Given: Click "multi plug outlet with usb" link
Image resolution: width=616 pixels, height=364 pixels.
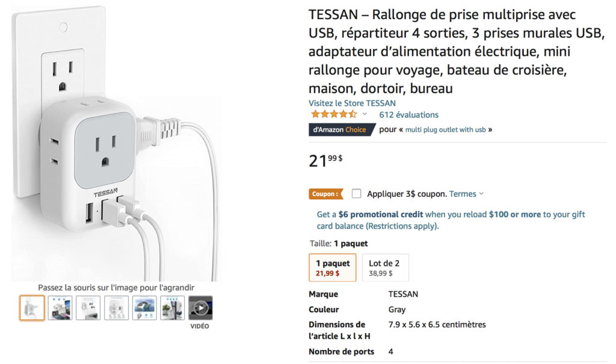Looking at the screenshot, I should [x=445, y=129].
